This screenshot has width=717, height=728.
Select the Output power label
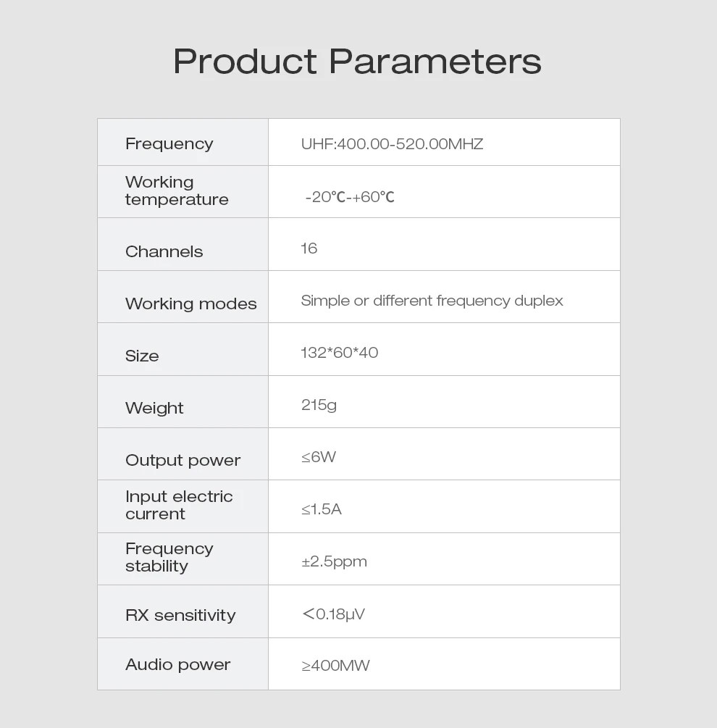coord(183,461)
